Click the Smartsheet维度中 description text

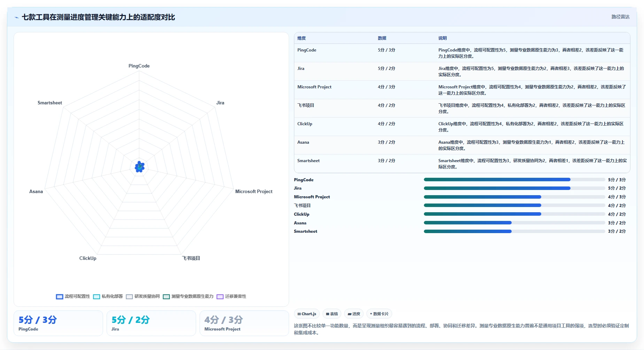[533, 164]
